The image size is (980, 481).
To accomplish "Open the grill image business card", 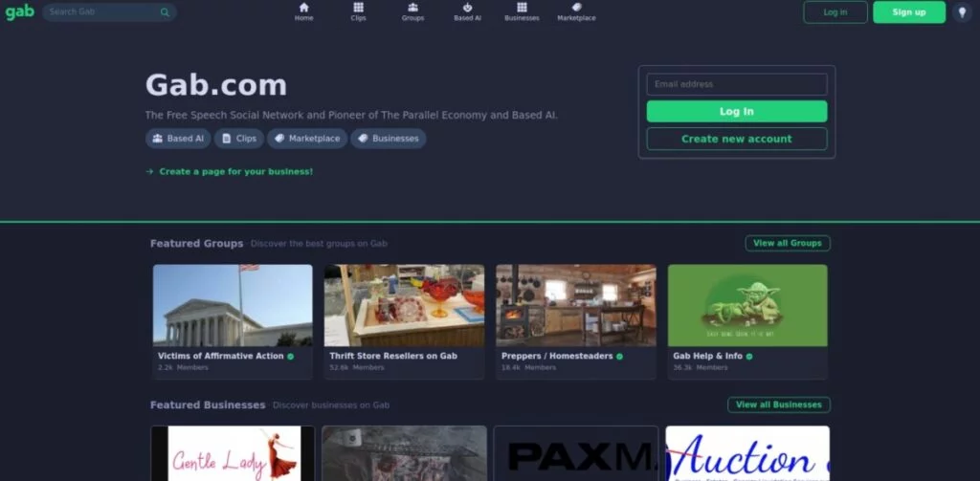I will (405, 453).
